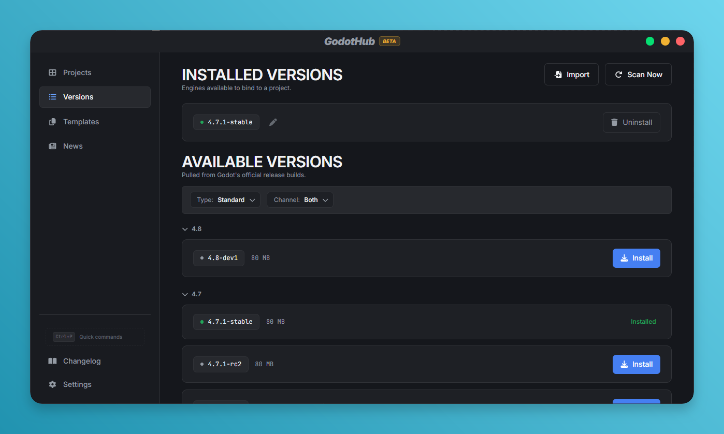Open the Quick commands search box
The height and width of the screenshot is (434, 724).
tap(95, 337)
